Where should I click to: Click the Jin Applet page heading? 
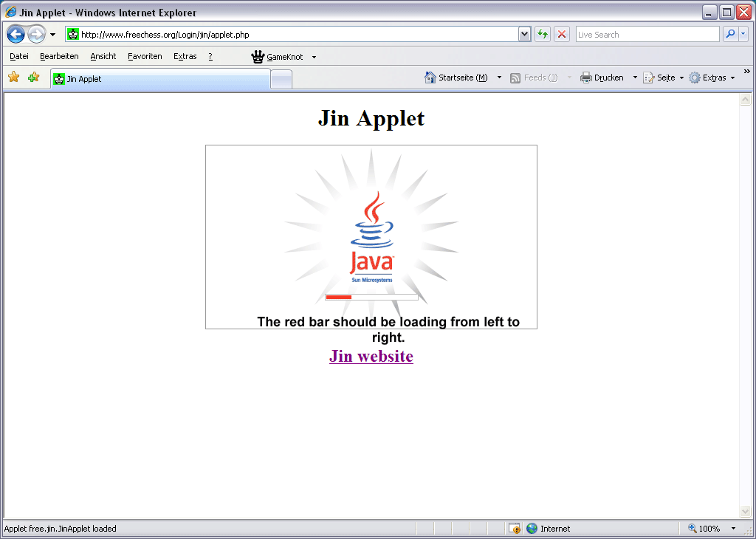point(371,118)
